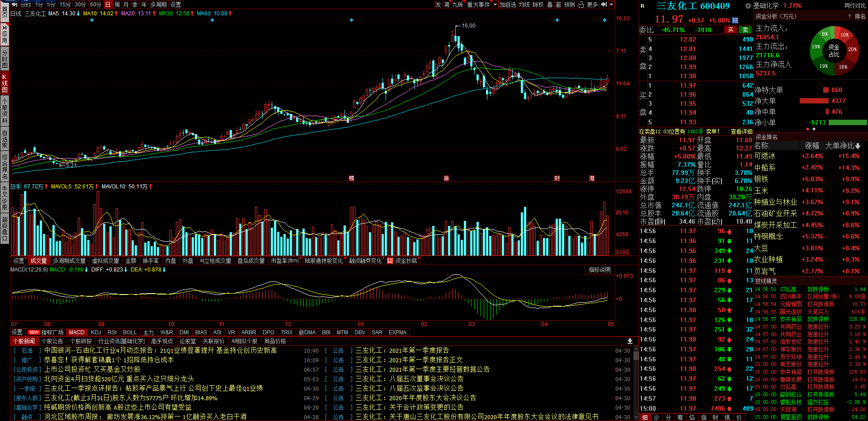868x421 pixels.
Task: Click the 榜 marker on the chart axis
Action: [351, 178]
